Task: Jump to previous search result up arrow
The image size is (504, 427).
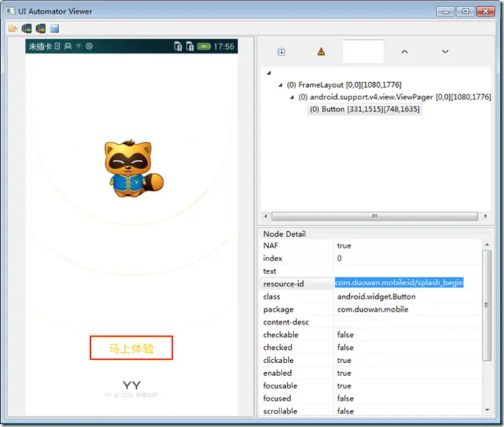Action: coord(405,51)
